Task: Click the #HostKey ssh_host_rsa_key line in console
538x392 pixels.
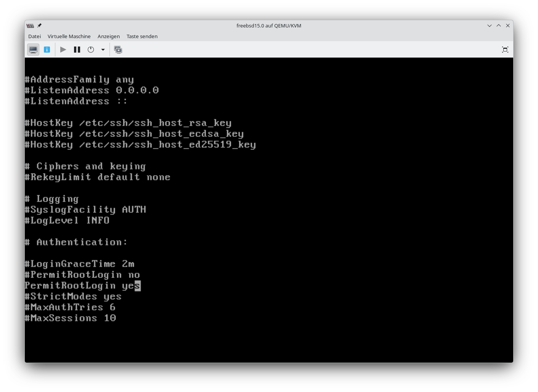Action: (128, 123)
